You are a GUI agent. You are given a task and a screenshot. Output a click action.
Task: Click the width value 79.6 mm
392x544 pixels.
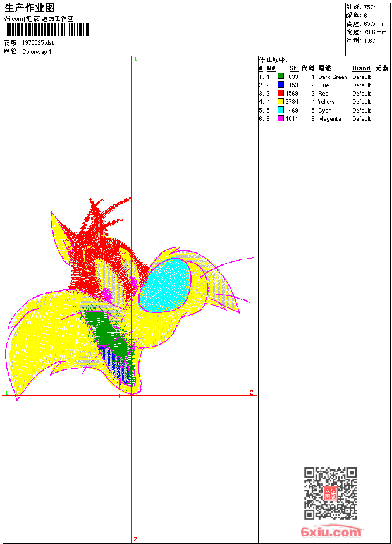pos(375,32)
